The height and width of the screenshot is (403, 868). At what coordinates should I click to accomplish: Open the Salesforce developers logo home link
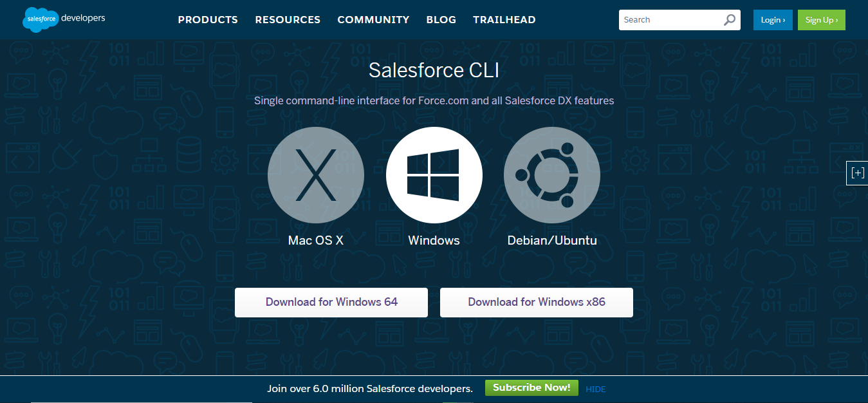(64, 19)
